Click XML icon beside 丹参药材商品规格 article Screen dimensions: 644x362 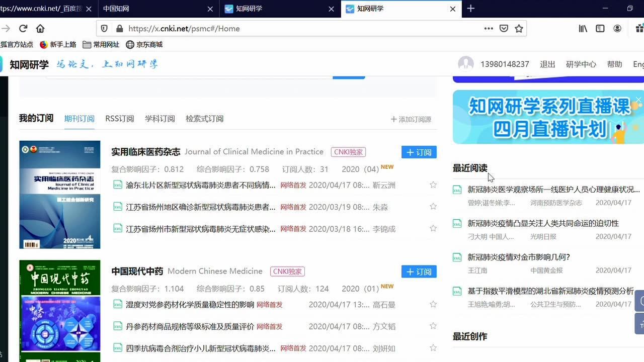click(118, 326)
